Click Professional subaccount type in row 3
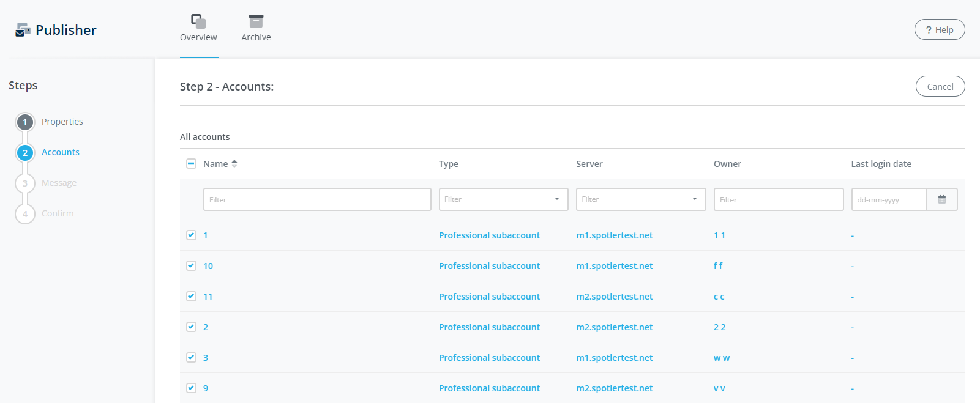 (x=489, y=358)
